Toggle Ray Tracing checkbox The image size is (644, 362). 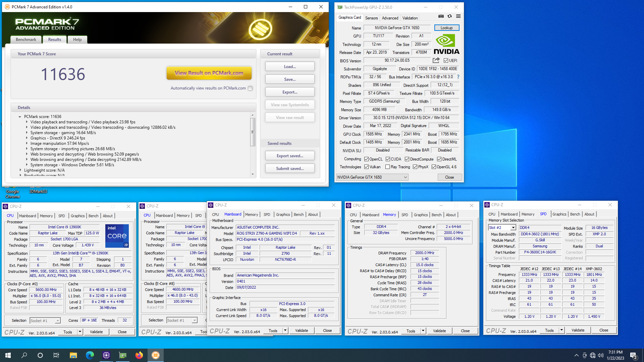(x=388, y=167)
